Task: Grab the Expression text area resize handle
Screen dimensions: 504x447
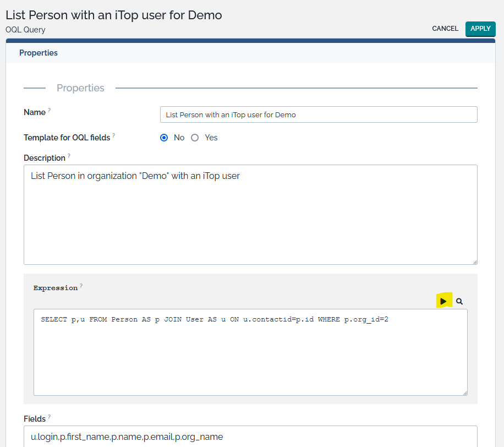Action: pyautogui.click(x=464, y=393)
